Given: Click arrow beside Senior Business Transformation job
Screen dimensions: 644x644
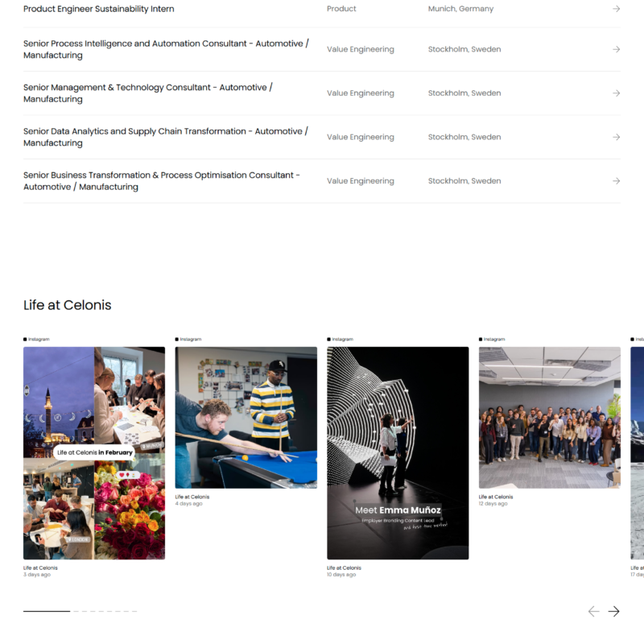Looking at the screenshot, I should [x=616, y=181].
